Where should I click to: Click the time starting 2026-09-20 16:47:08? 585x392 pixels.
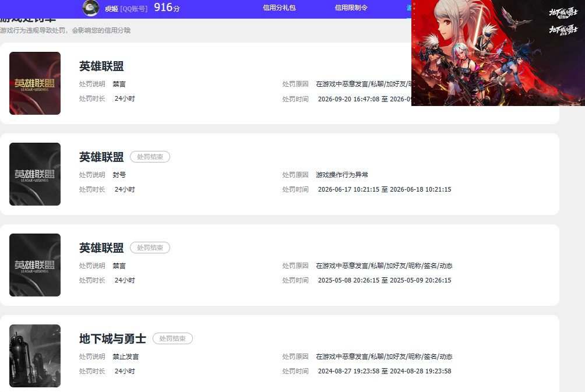[365, 99]
